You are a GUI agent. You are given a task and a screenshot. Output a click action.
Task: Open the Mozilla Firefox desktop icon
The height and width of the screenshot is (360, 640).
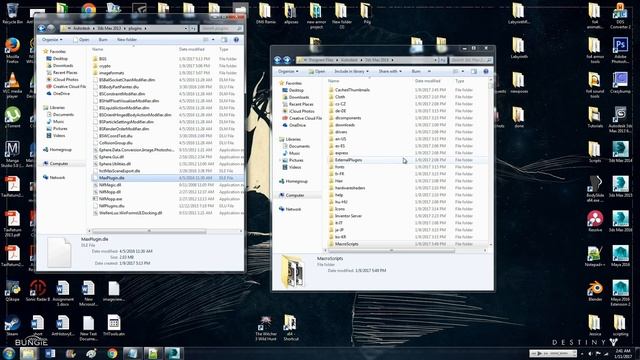tap(12, 50)
